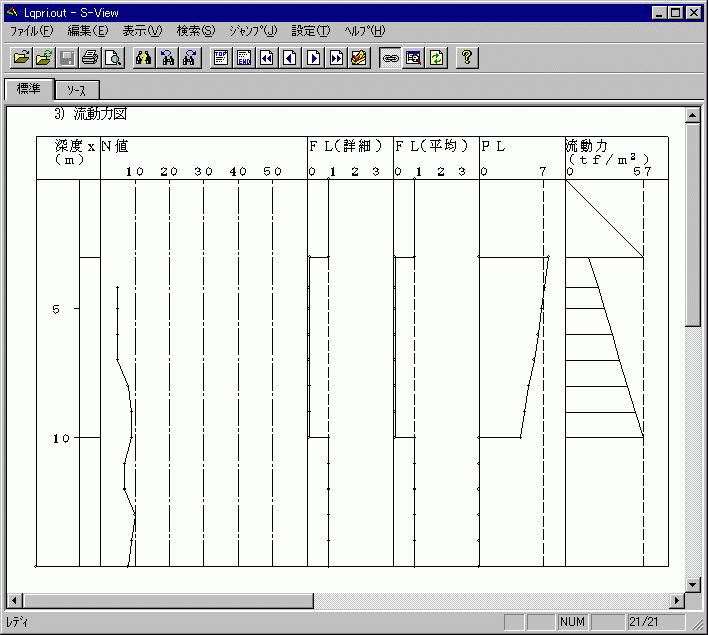Click the open file folder icon

[x=21, y=58]
